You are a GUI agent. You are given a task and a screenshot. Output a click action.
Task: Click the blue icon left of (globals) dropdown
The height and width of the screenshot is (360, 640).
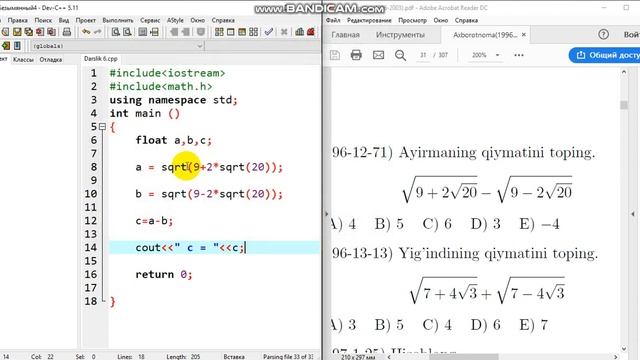click(x=17, y=46)
